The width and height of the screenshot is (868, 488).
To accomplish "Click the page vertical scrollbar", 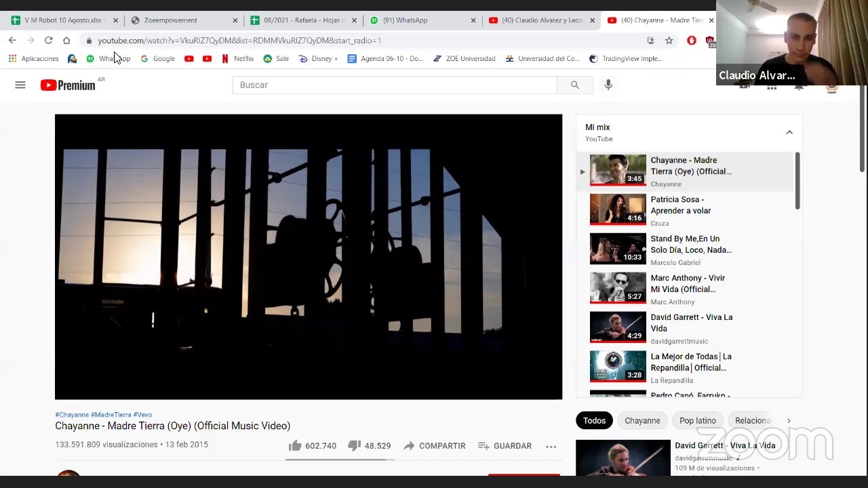I will coord(863,129).
